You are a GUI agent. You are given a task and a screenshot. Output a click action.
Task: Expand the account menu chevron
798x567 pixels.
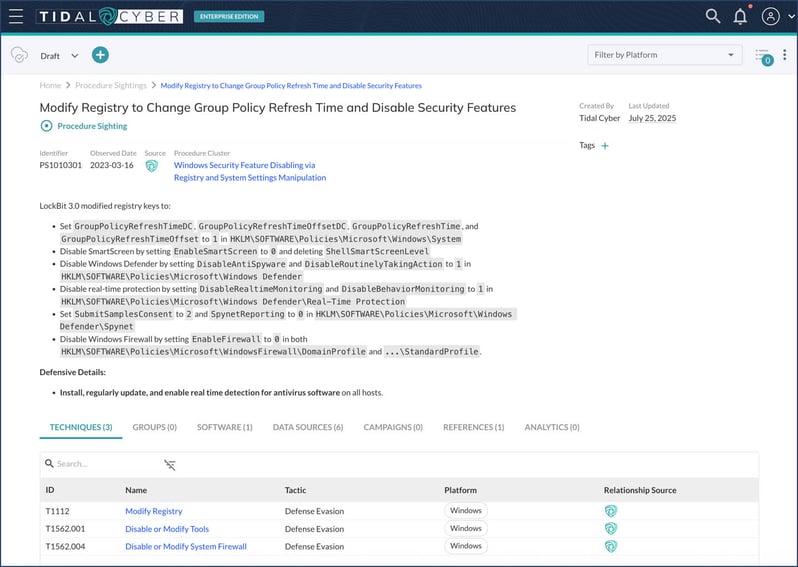[791, 16]
